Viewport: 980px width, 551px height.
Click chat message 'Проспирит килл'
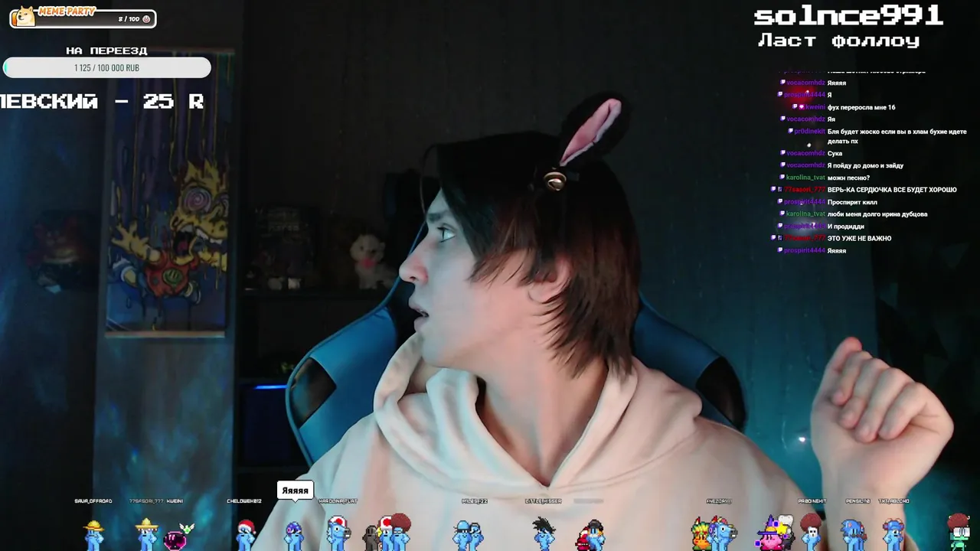(852, 202)
